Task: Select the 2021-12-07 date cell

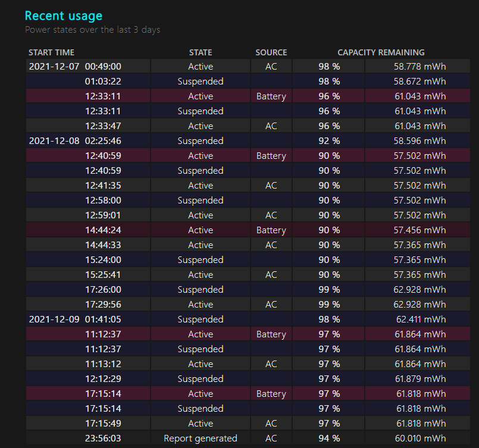Action: [x=54, y=67]
